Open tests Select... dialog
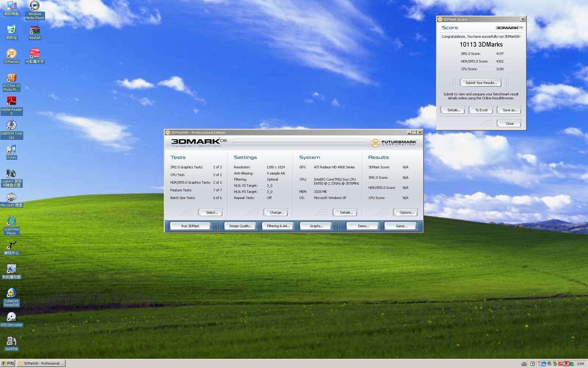 click(212, 213)
